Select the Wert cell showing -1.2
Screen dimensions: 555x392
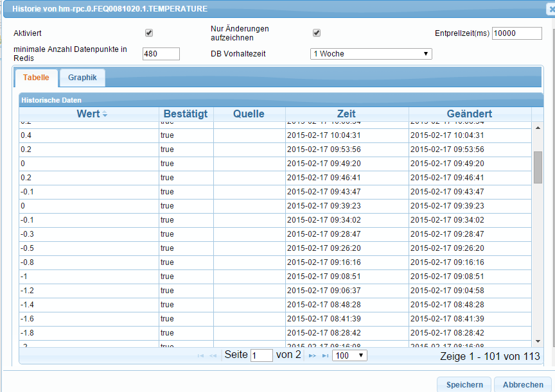(89, 291)
